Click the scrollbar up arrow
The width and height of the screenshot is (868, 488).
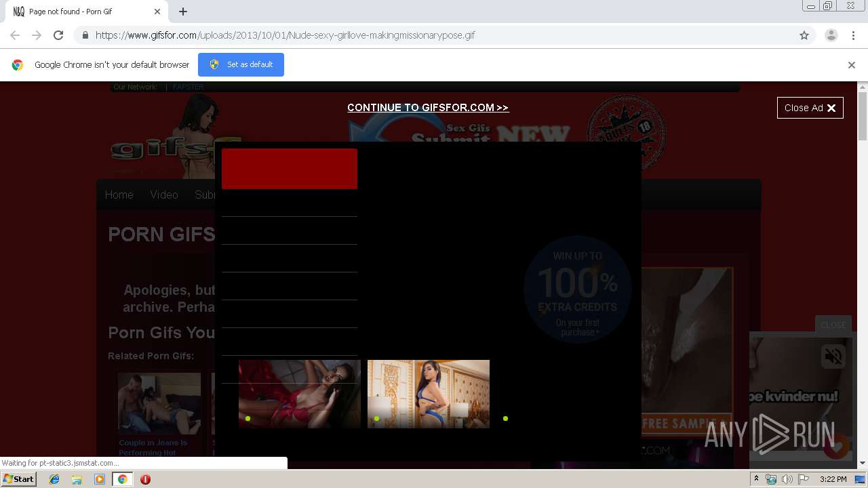(863, 87)
